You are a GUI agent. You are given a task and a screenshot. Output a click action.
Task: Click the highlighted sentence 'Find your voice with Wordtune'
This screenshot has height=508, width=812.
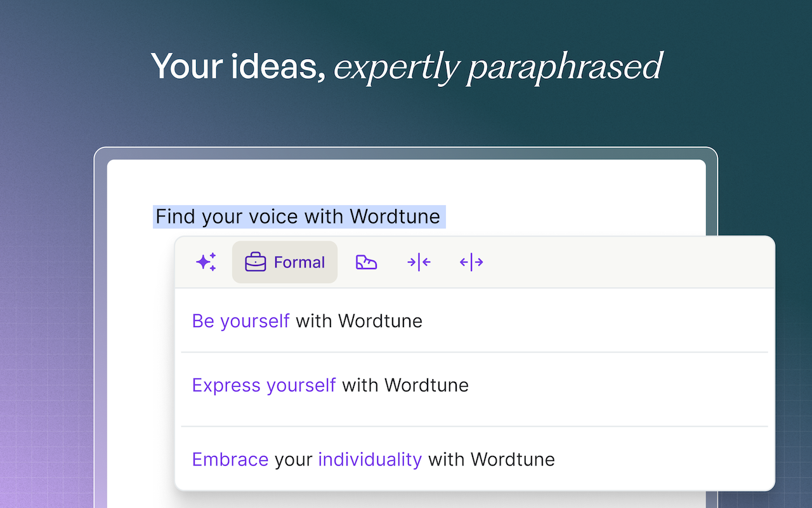(298, 216)
